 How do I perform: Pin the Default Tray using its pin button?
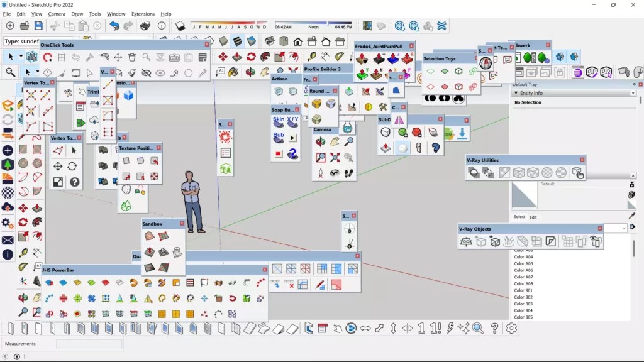coord(634,84)
